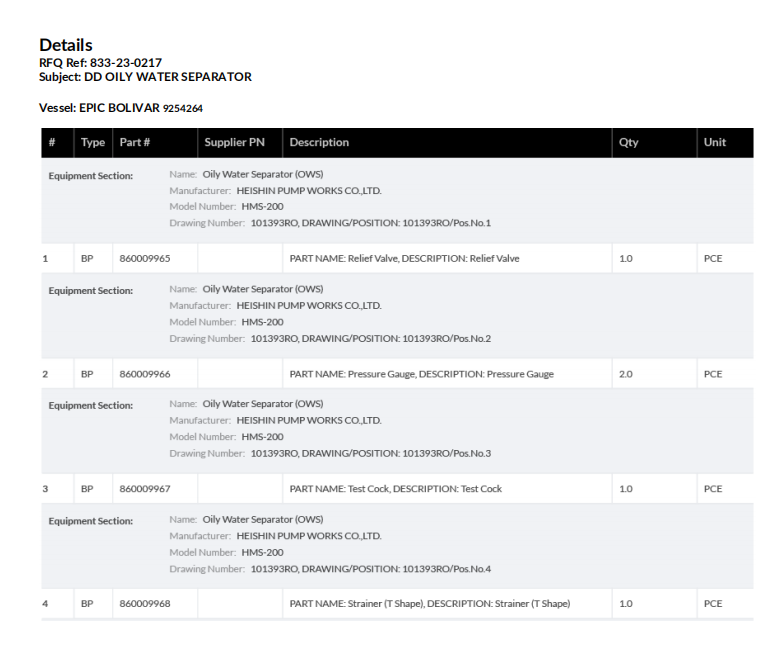Viewport: 770px width, 666px height.
Task: Select part number 860009965
Action: [145, 259]
